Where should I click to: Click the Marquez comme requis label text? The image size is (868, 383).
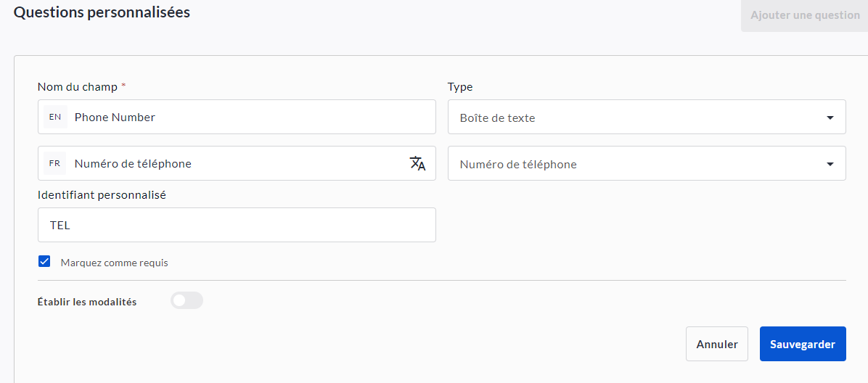pyautogui.click(x=114, y=263)
